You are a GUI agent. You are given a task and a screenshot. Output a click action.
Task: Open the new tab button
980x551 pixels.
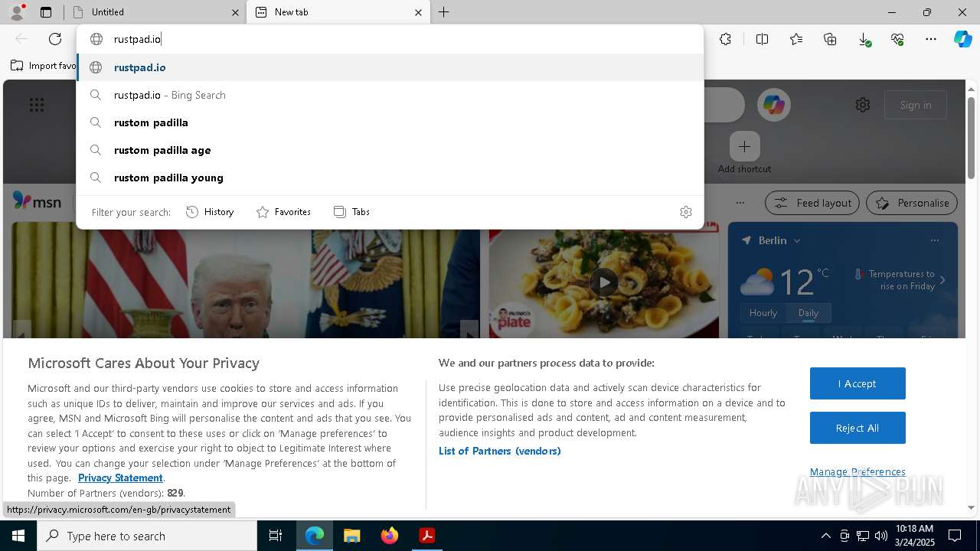pyautogui.click(x=444, y=12)
